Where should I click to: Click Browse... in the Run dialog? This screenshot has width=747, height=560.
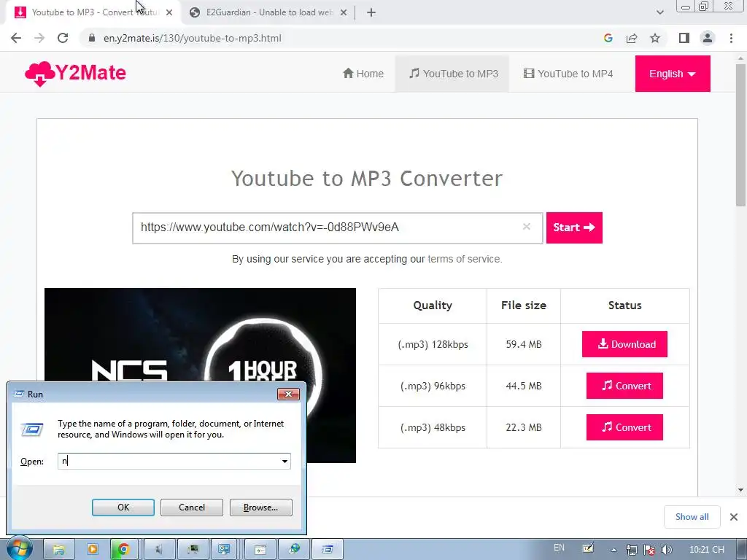(260, 507)
